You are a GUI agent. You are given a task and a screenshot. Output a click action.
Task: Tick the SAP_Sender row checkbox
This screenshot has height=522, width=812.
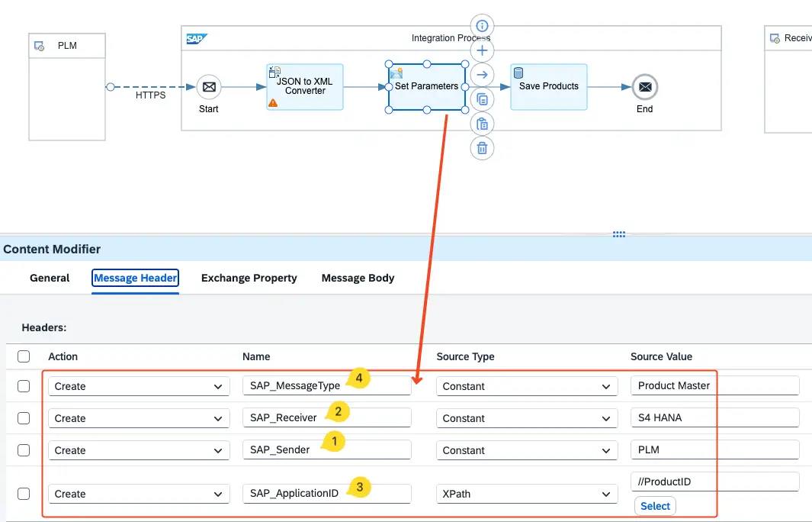[24, 450]
